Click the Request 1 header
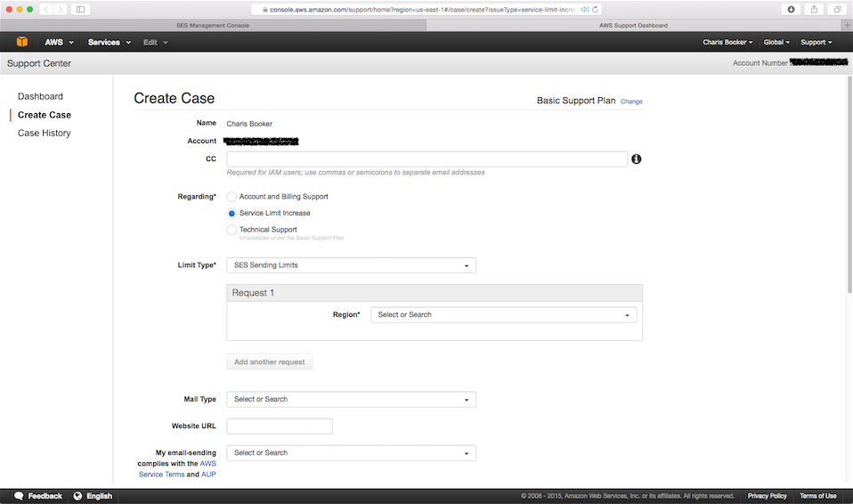853x504 pixels. [435, 293]
